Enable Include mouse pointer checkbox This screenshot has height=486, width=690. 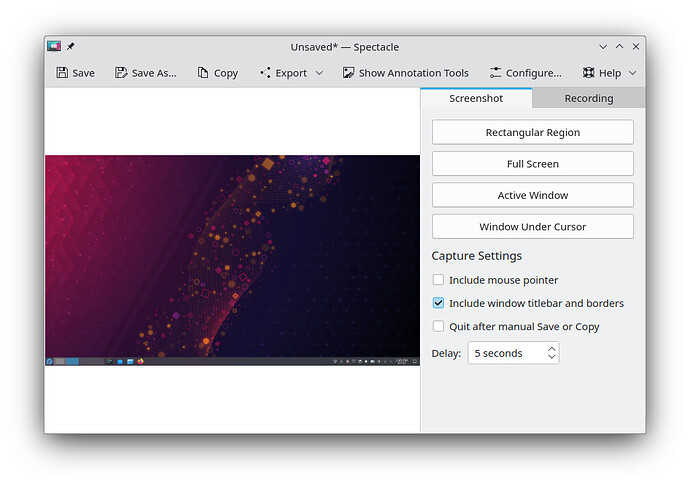pyautogui.click(x=438, y=280)
